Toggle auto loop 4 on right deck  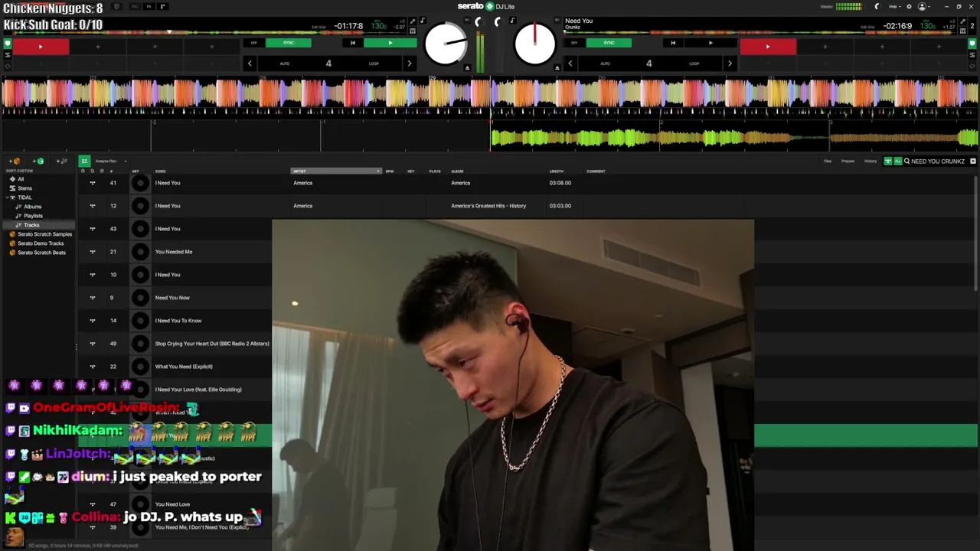[648, 64]
